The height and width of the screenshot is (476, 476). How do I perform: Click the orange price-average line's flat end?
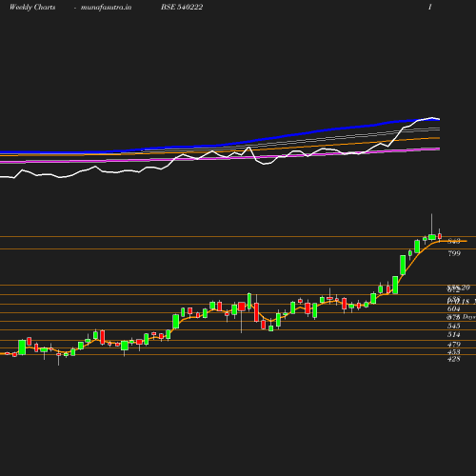point(457,241)
